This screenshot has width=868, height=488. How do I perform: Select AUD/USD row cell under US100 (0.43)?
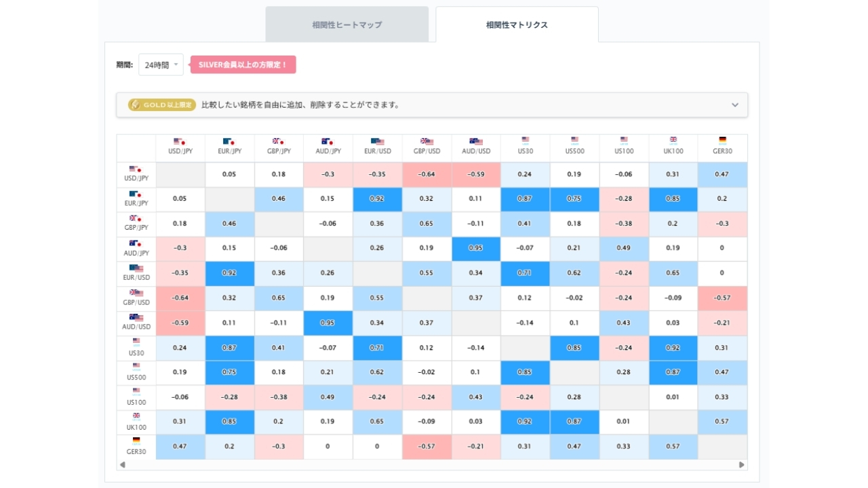point(624,322)
